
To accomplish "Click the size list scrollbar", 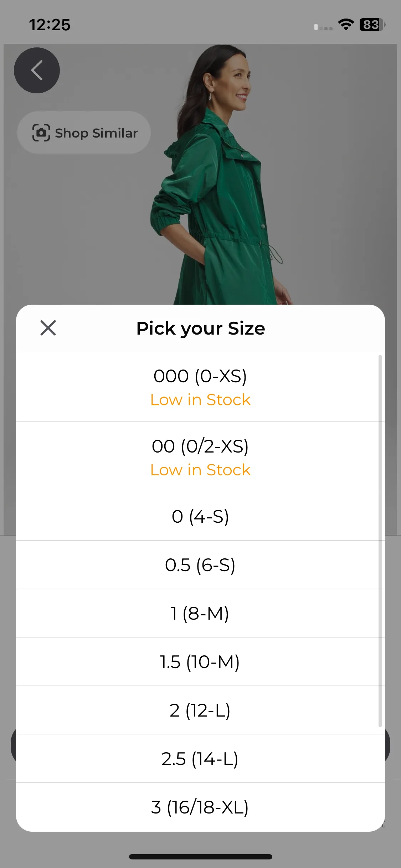I will click(x=380, y=541).
